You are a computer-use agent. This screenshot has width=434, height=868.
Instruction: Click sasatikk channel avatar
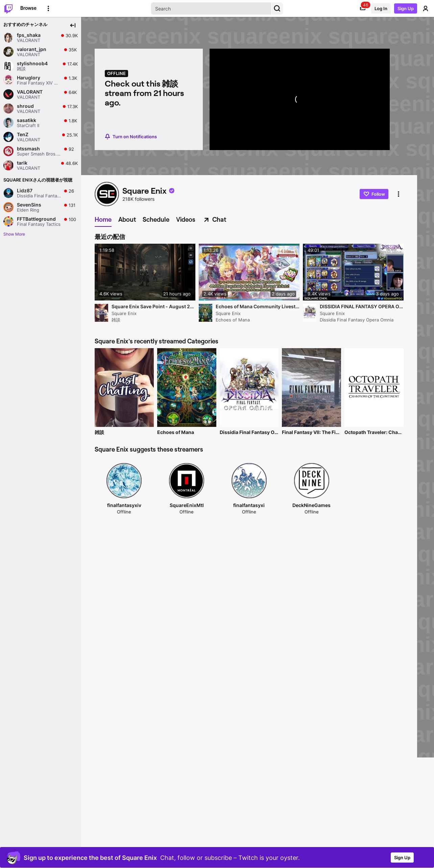pos(8,123)
